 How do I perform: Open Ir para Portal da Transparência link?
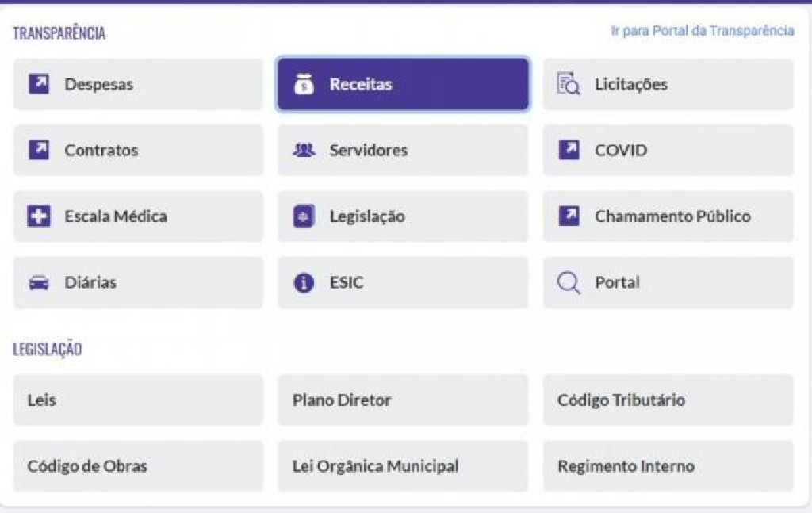pos(702,31)
